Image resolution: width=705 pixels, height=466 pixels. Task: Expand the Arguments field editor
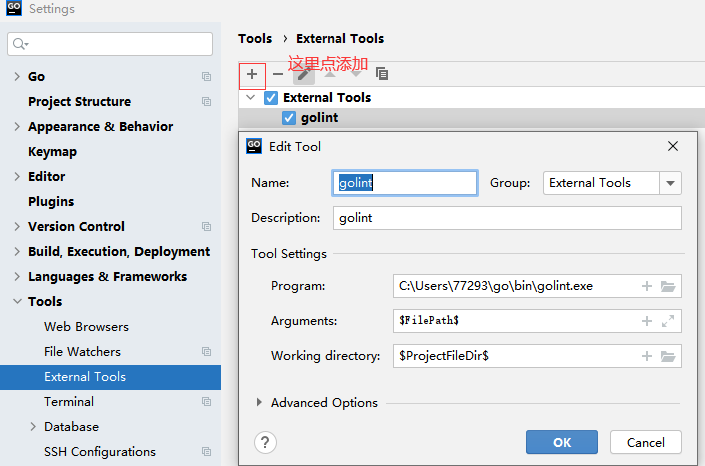pos(668,321)
